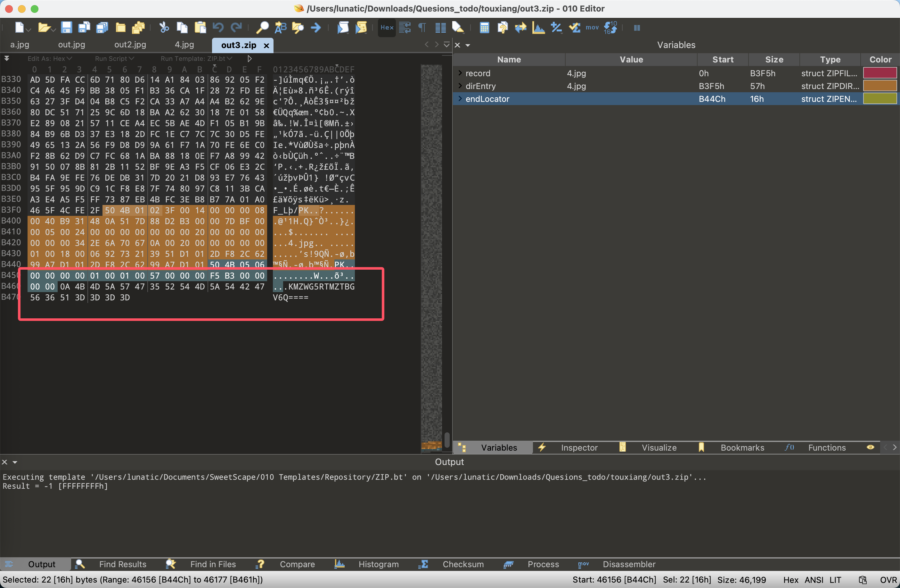Click the Run Script toolbar icon
This screenshot has height=588, width=900.
(x=343, y=28)
